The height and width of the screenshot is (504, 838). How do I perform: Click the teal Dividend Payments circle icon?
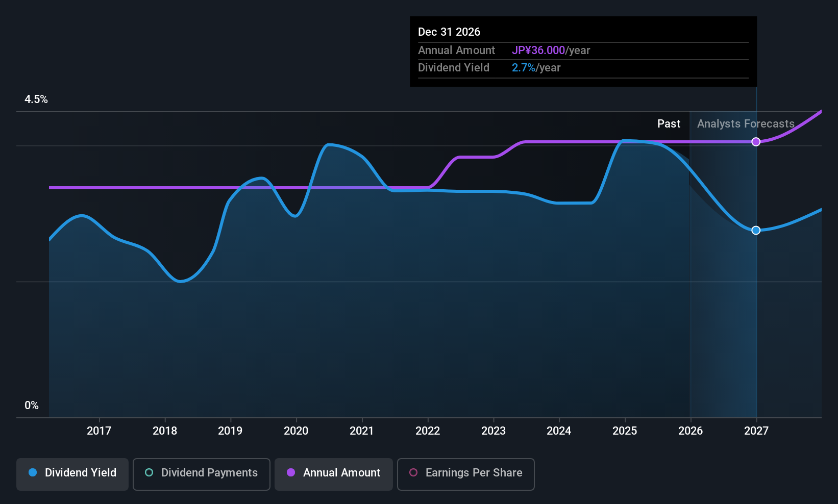pos(149,472)
